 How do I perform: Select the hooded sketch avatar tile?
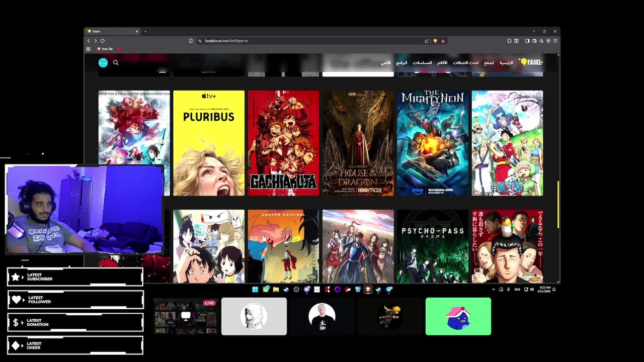point(254,316)
